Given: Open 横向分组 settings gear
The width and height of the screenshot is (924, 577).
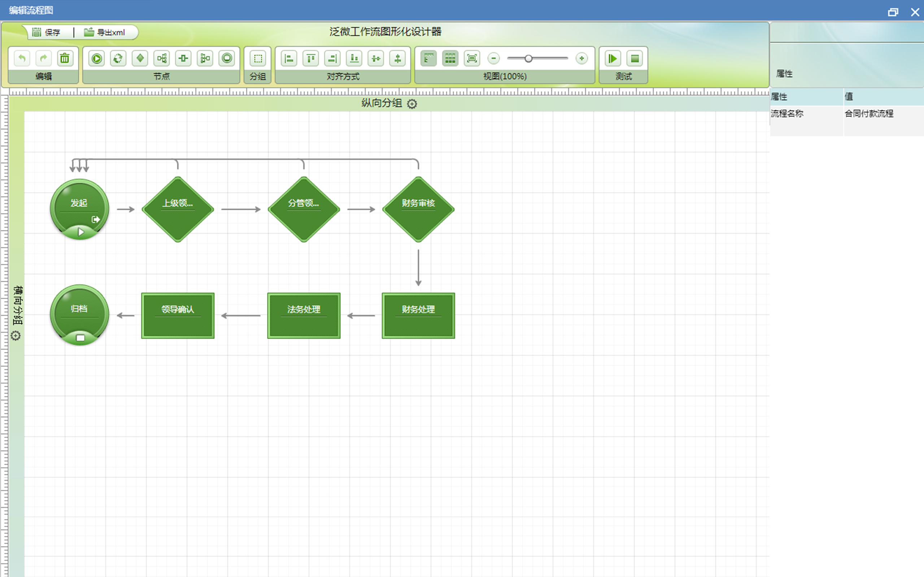Looking at the screenshot, I should click(x=16, y=336).
